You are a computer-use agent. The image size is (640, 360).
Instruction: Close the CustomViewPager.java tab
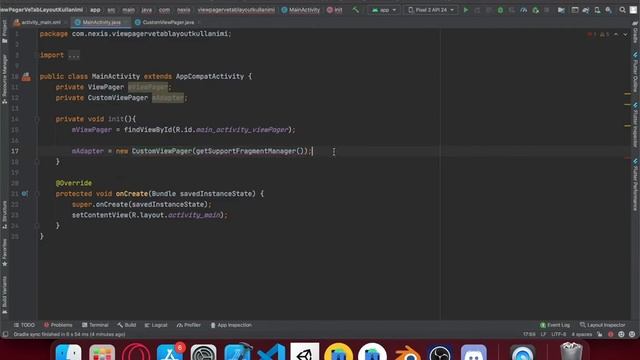[199, 22]
